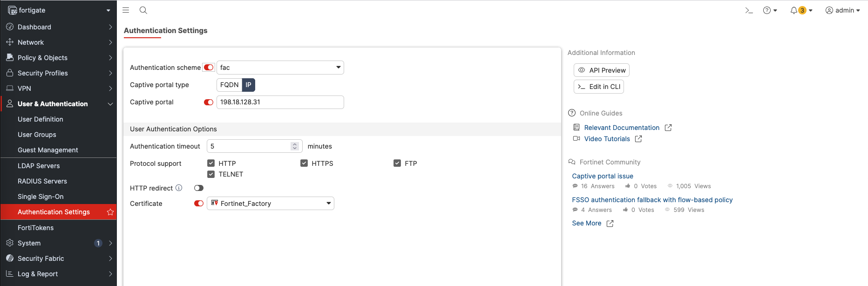
Task: Click the help question mark icon
Action: 767,10
